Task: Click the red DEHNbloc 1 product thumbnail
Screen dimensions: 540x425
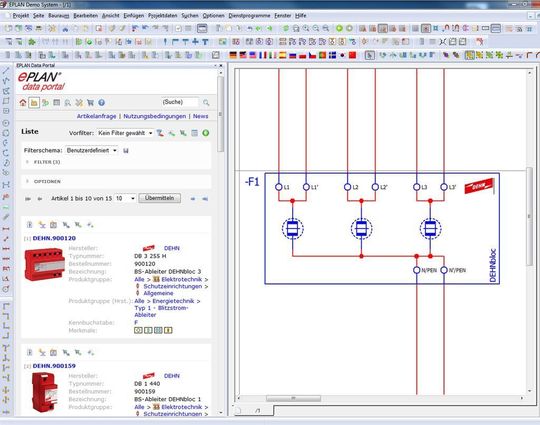Action: point(45,392)
